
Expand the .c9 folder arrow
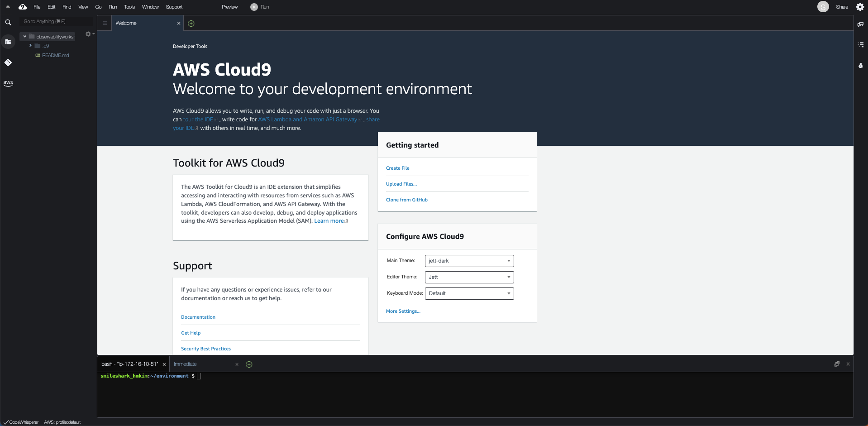pyautogui.click(x=30, y=45)
